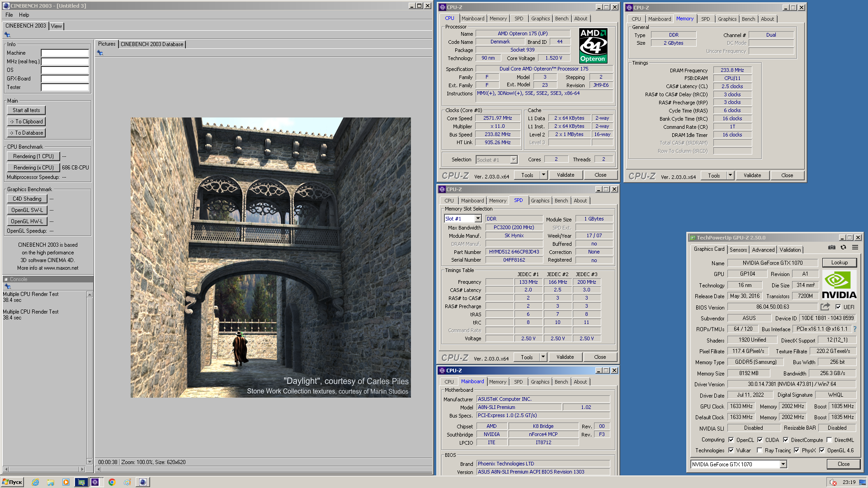Toggle the DirectCompute checkbox
868x488 pixels.
coord(786,440)
